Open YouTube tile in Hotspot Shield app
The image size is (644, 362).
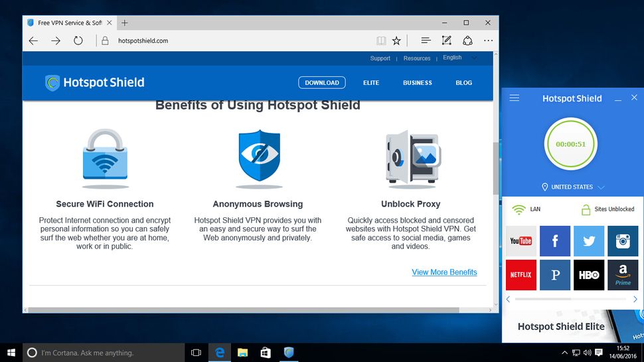click(x=521, y=241)
